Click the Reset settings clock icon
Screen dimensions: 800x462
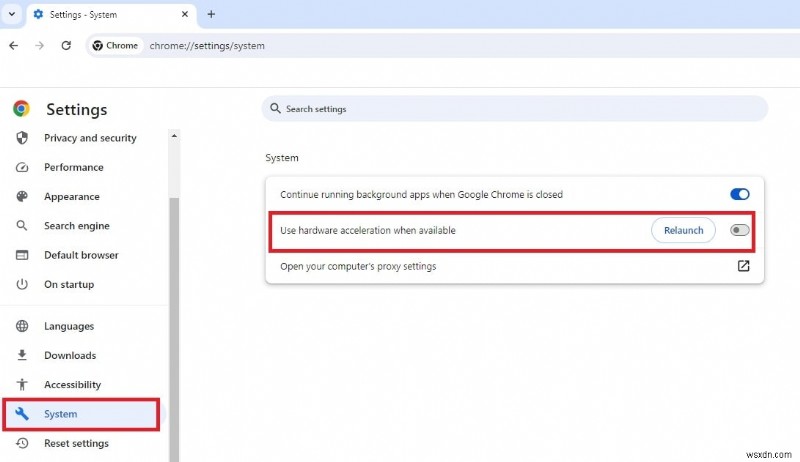tap(22, 443)
